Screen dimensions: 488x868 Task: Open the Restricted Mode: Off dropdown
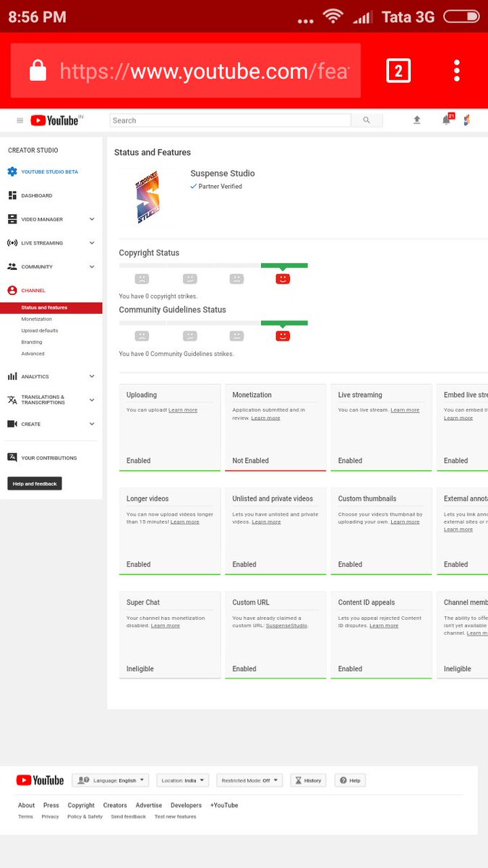tap(249, 780)
